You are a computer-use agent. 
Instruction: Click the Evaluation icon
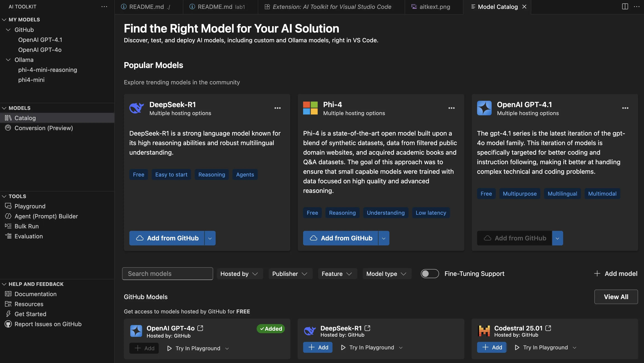[8, 236]
